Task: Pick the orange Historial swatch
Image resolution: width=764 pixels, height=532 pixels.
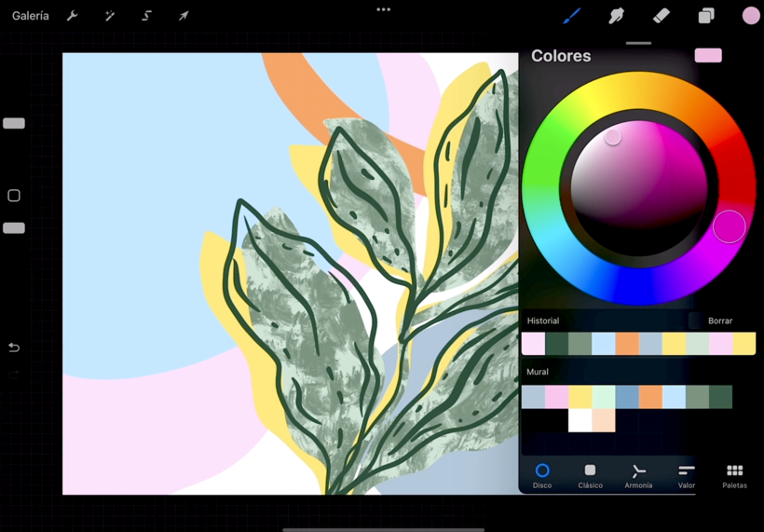Action: 627,344
